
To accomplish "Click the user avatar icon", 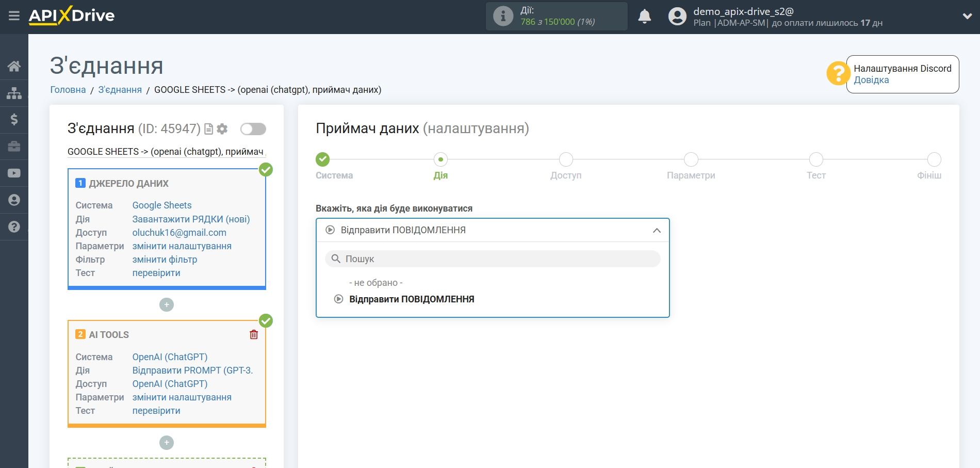I will click(x=677, y=17).
